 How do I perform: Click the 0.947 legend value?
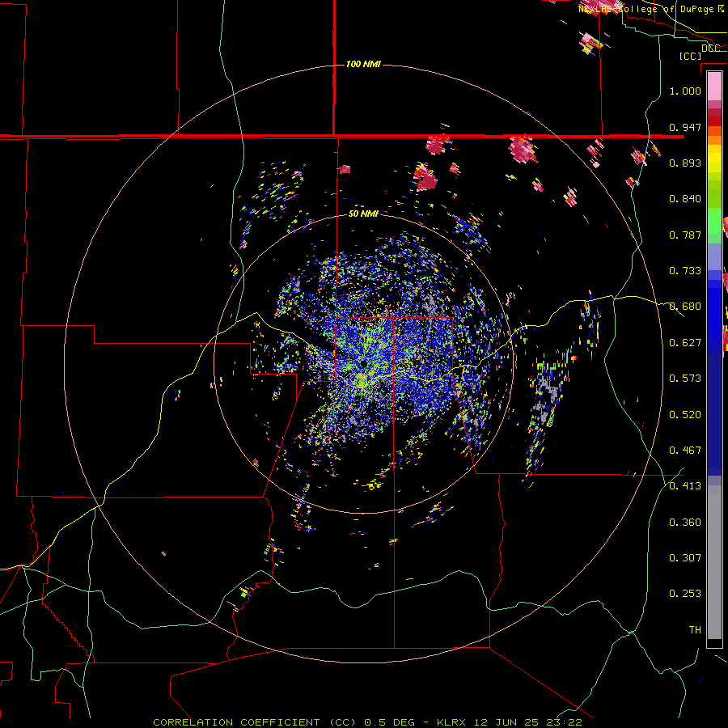[685, 127]
